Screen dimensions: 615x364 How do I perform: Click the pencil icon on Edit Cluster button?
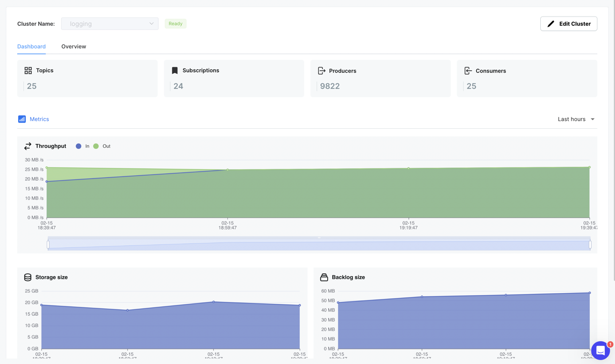(x=551, y=23)
